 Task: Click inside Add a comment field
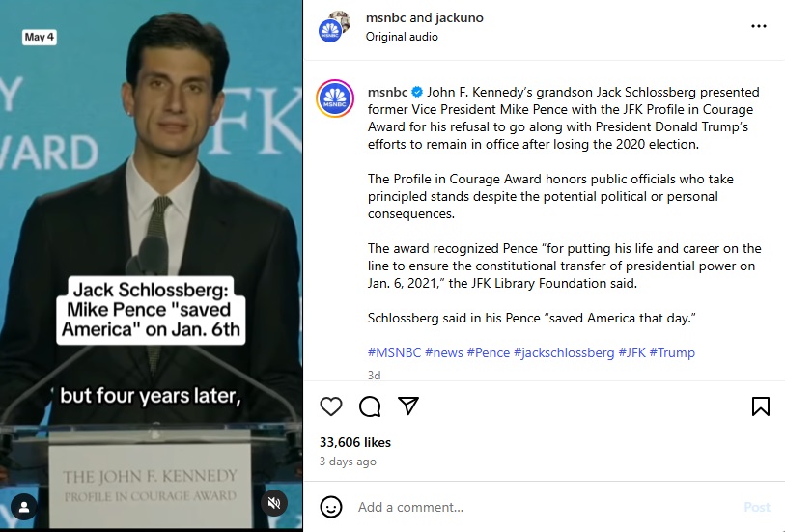[x=546, y=507]
